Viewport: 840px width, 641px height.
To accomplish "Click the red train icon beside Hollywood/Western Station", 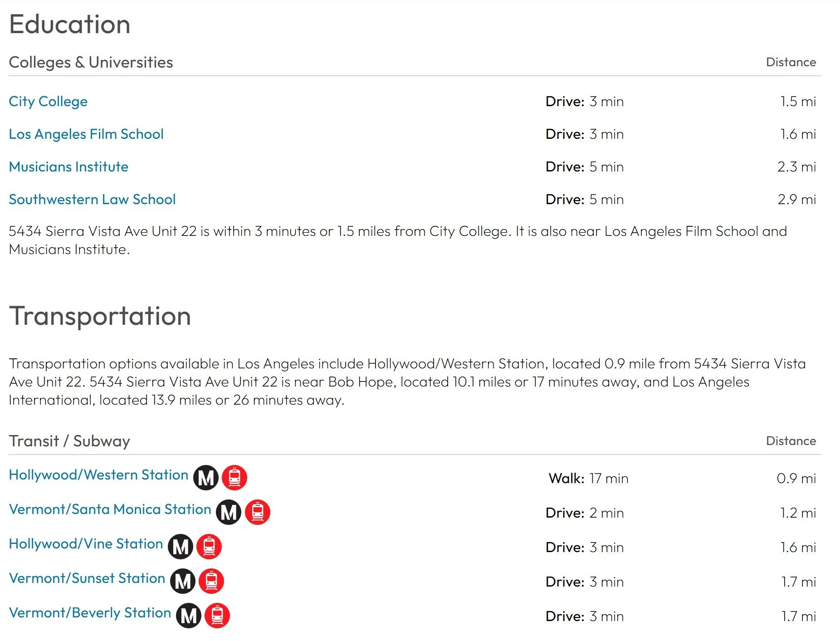I will coord(234,478).
